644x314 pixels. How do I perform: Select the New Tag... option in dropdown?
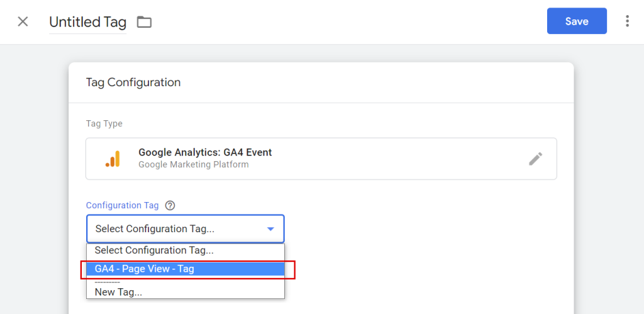118,292
